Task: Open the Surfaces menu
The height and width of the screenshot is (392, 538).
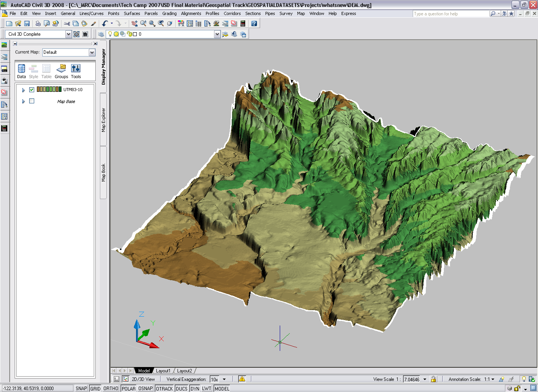Action: 132,13
